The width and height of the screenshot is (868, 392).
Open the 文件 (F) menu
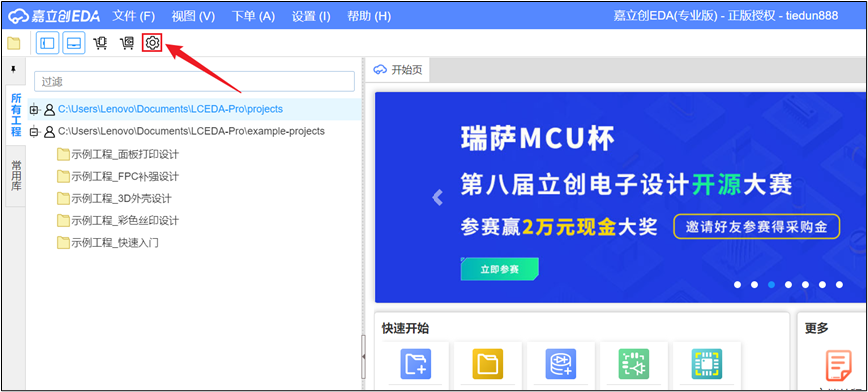click(x=134, y=16)
